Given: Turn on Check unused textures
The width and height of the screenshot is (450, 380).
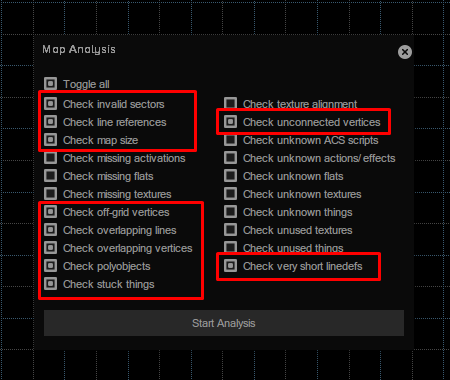Looking at the screenshot, I should click(x=230, y=230).
